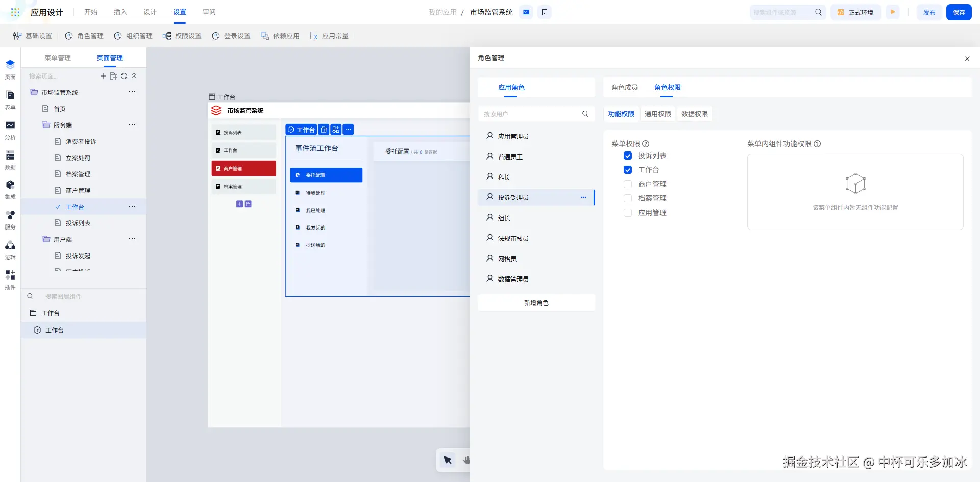Switch to 菜单管理 tab
Image resolution: width=980 pixels, height=482 pixels.
(x=58, y=58)
